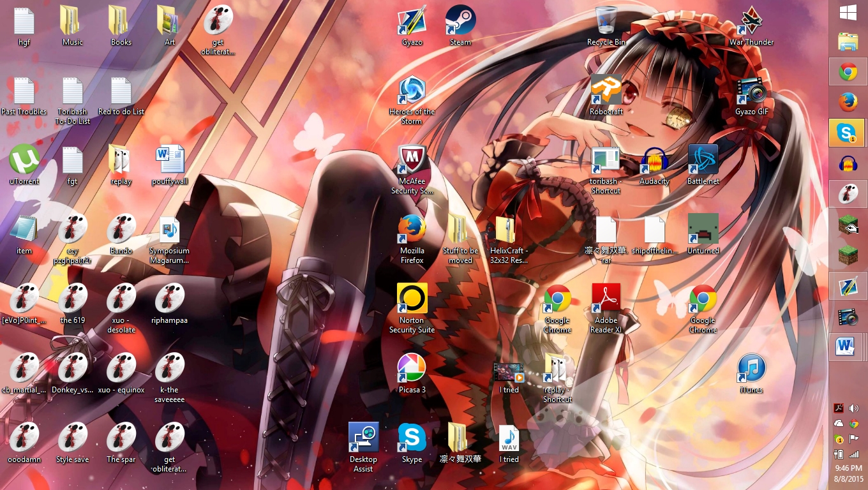Launch Heroes of the Storm

click(412, 101)
